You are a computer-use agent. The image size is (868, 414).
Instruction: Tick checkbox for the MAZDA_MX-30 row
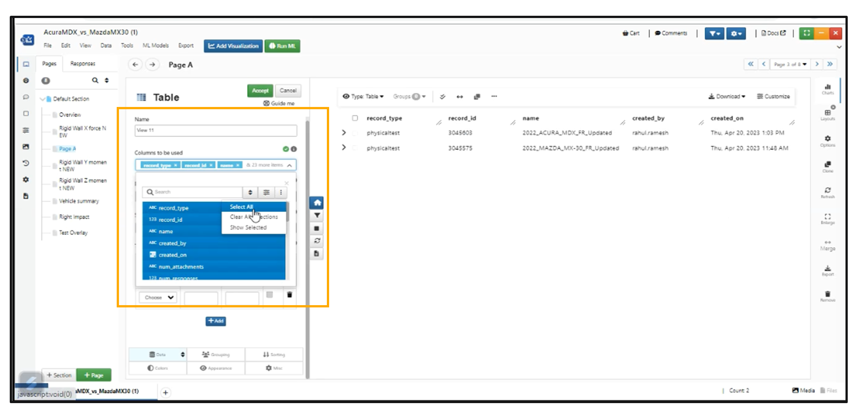point(355,148)
